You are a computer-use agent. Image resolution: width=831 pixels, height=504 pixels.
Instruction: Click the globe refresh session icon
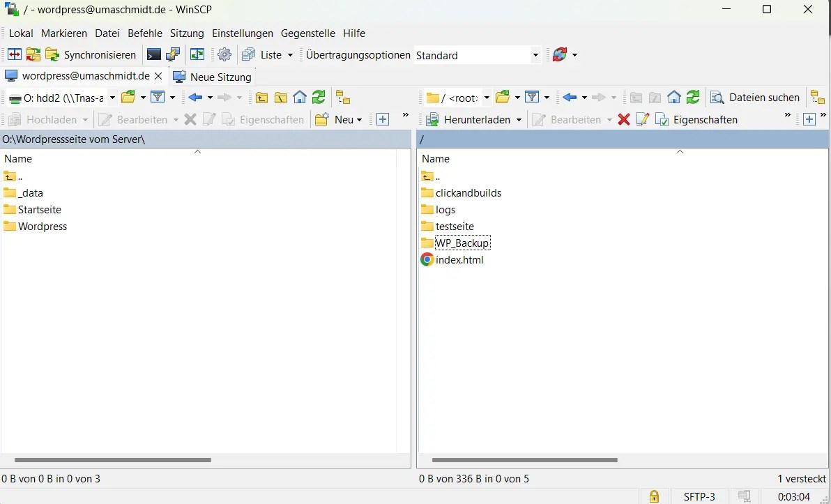click(560, 54)
